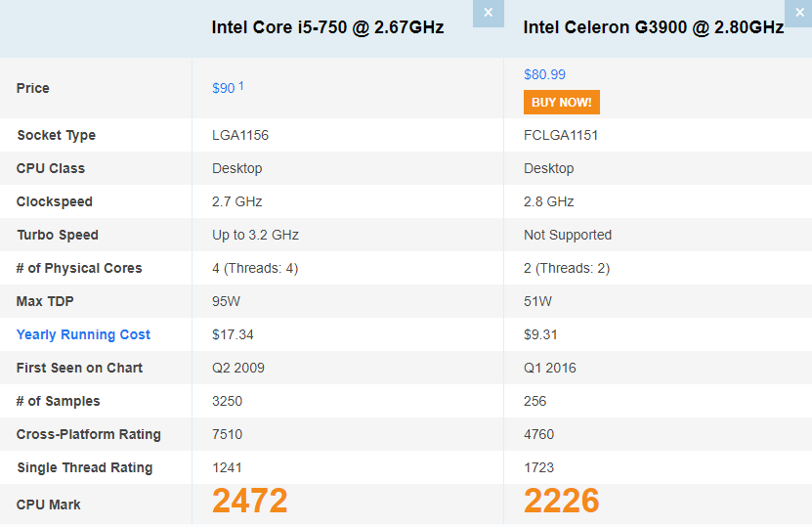Click the Max TDP row label

[x=45, y=301]
